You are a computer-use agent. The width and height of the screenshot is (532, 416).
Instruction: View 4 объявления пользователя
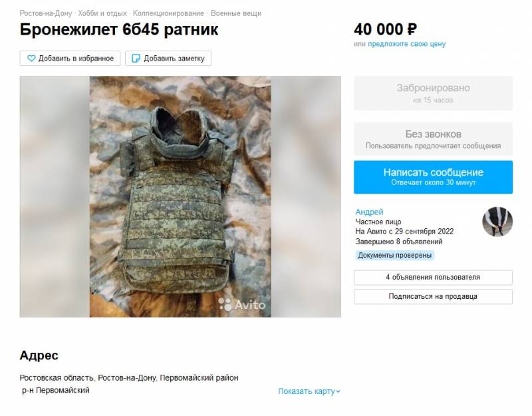(x=434, y=277)
